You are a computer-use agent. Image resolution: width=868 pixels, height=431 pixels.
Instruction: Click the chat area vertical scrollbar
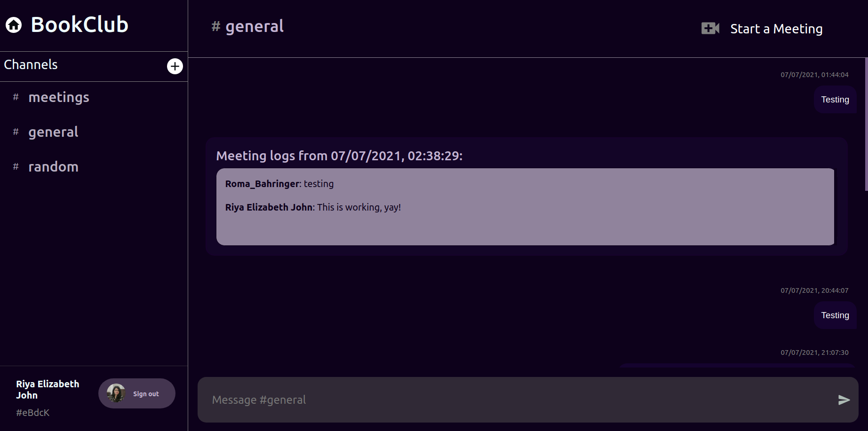pos(866,125)
